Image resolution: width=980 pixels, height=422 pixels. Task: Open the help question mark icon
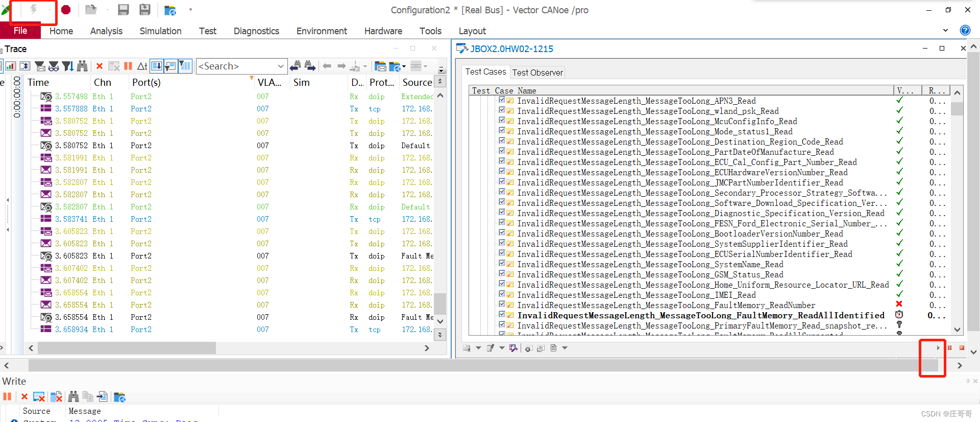point(965,30)
